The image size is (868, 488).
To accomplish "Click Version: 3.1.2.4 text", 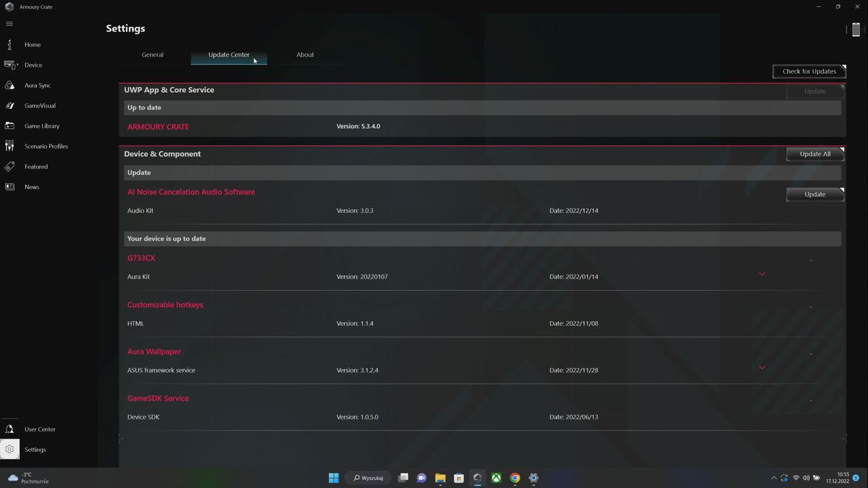I will (357, 370).
